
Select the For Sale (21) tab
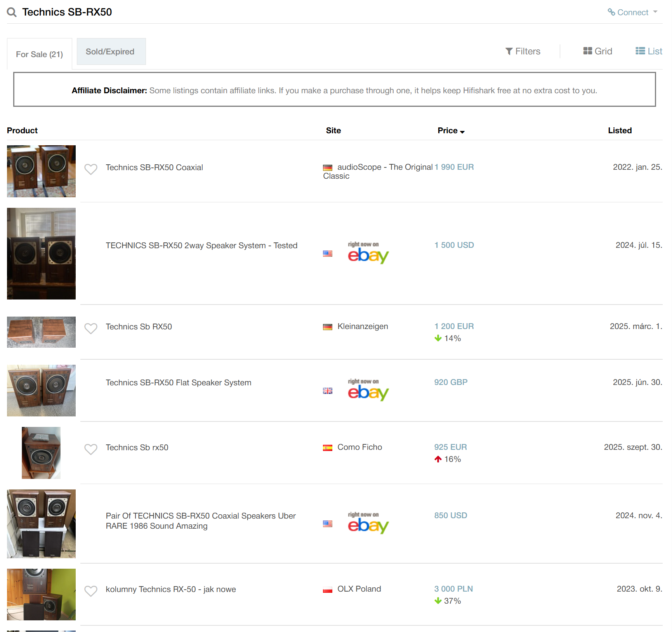click(39, 54)
